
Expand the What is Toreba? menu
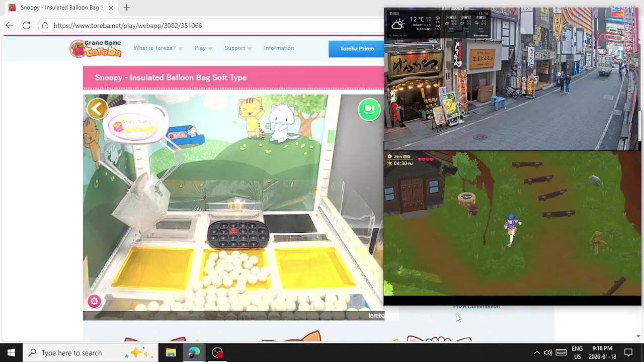pos(158,48)
